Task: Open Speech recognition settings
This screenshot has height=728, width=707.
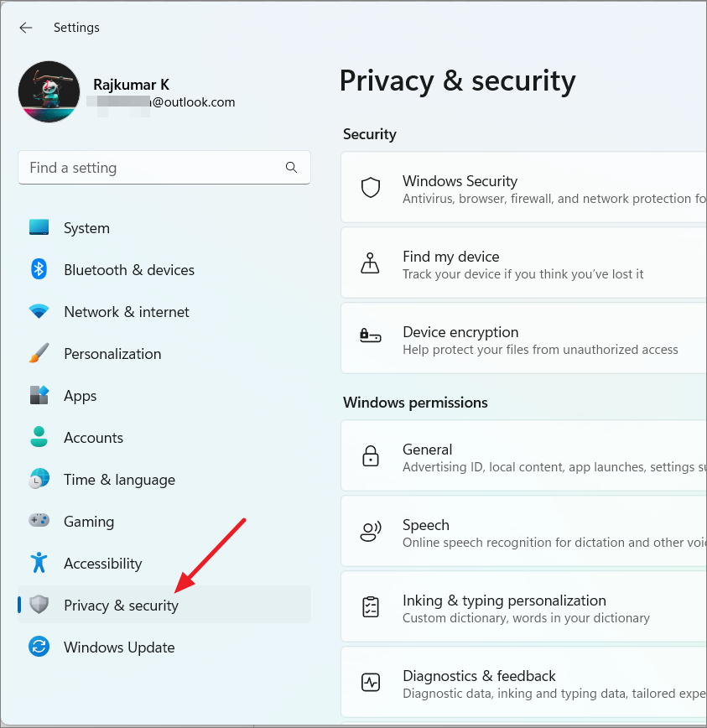Action: 523,532
